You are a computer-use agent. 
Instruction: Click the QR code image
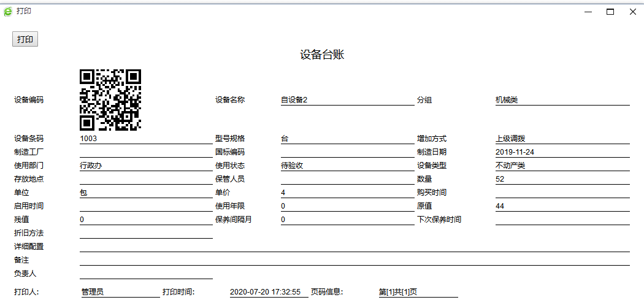click(x=110, y=99)
